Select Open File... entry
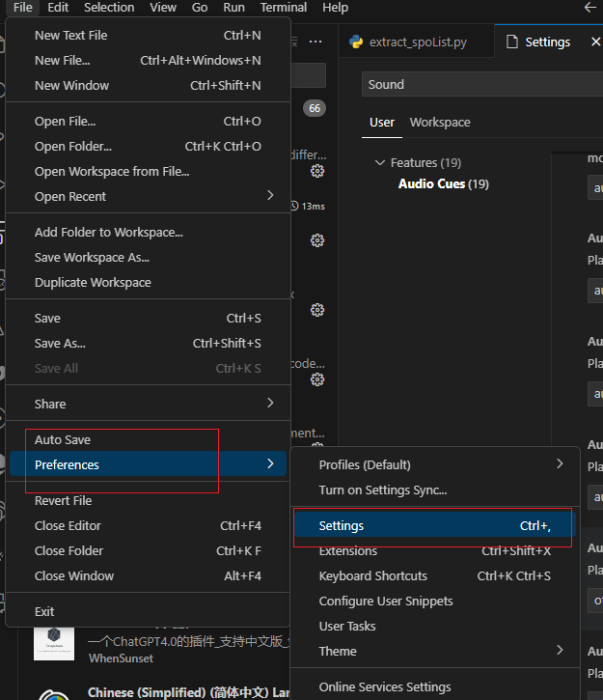Screen dimensions: 603x700 click(x=148, y=121)
